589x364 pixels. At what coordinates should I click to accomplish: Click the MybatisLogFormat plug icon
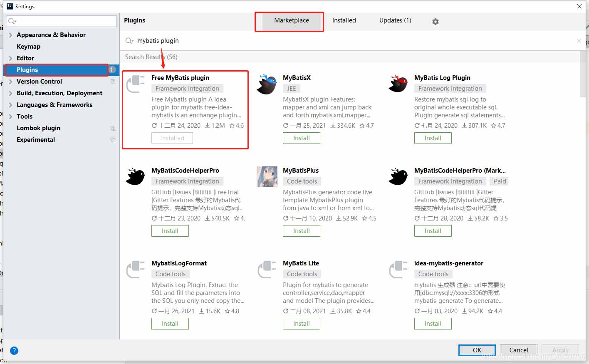tap(136, 270)
